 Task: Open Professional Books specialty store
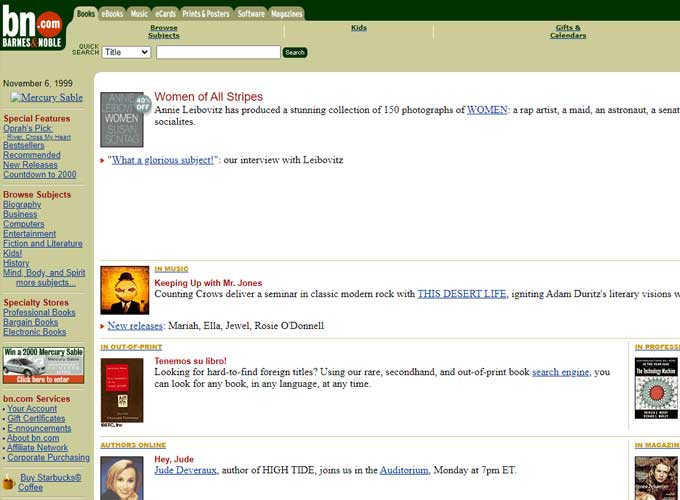coord(39,312)
